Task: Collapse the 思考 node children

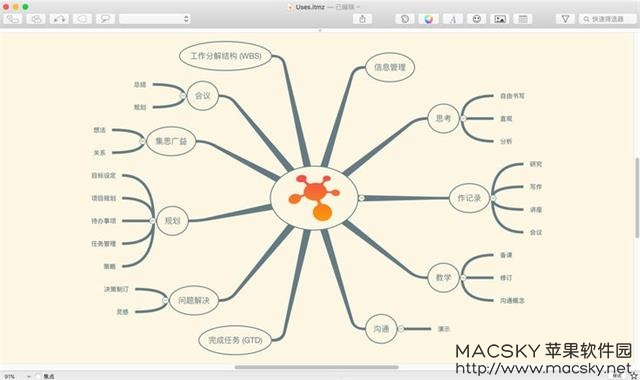Action: [463, 118]
